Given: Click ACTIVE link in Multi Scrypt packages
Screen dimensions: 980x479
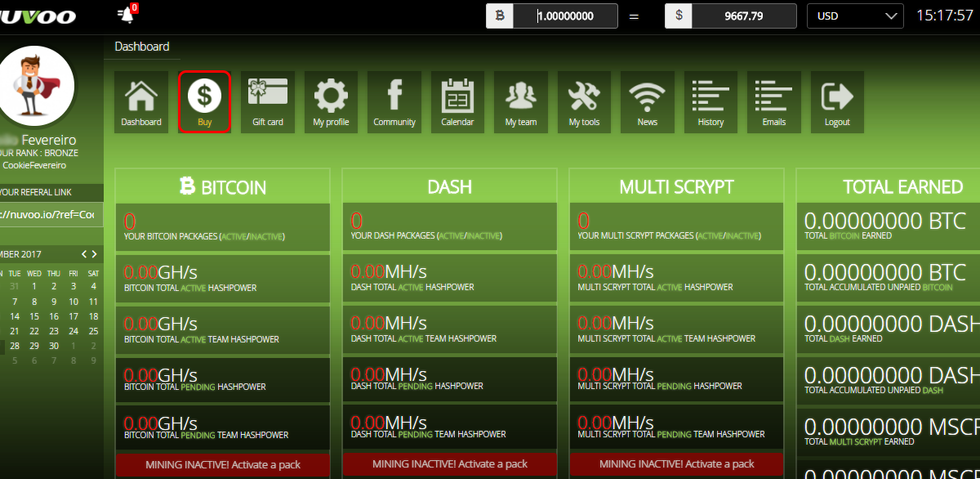Looking at the screenshot, I should [710, 236].
